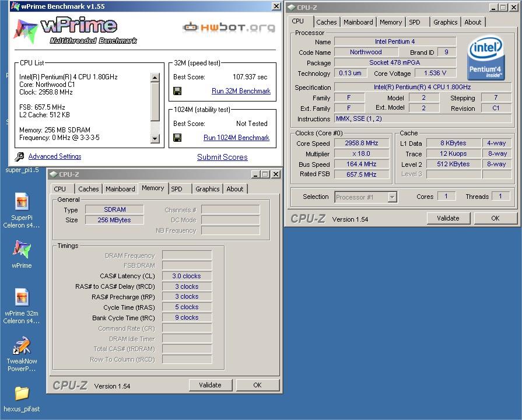The image size is (522, 420).
Task: Open Graphics tab in the memory window
Action: coord(208,189)
